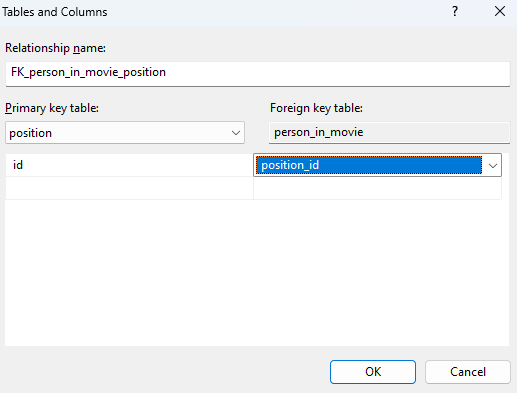Click the question mark help icon

[x=455, y=12]
